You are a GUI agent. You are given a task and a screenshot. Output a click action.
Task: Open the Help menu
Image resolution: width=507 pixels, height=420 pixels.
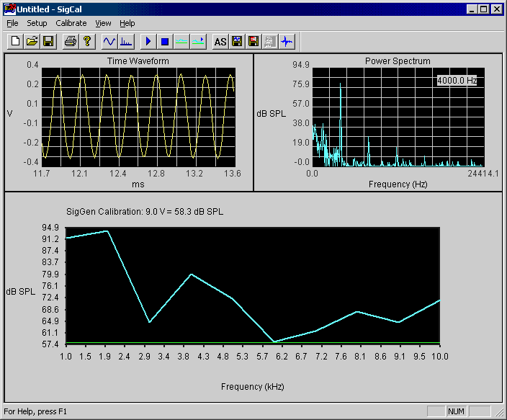pyautogui.click(x=127, y=23)
